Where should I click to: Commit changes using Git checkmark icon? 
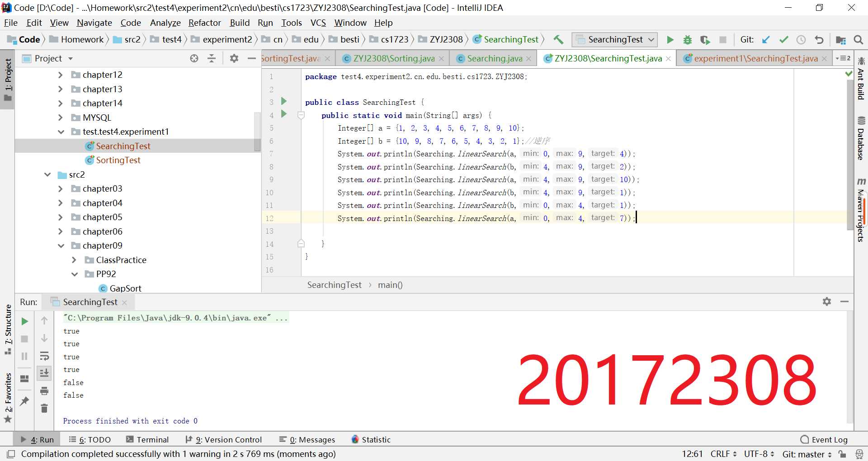[x=783, y=40]
